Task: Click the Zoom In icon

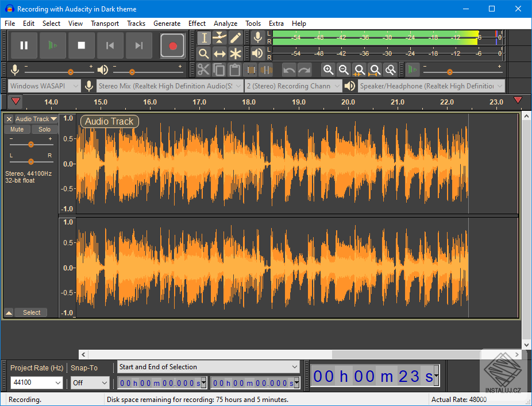Action: (328, 70)
